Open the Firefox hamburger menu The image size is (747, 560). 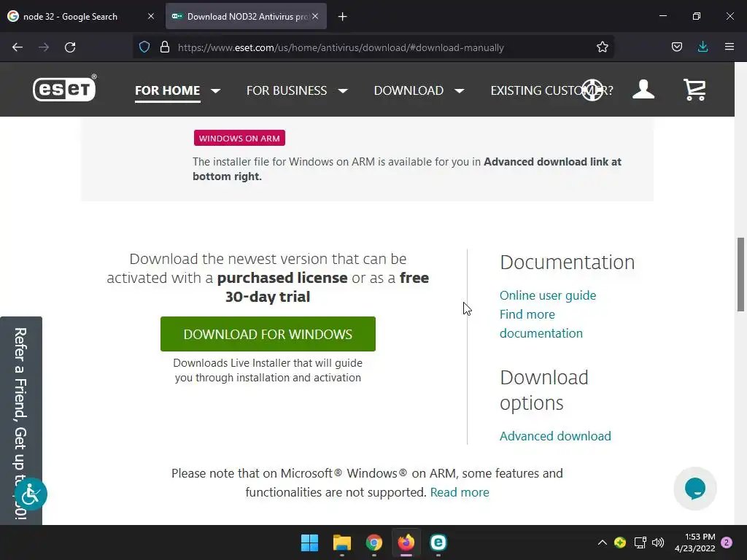point(729,47)
